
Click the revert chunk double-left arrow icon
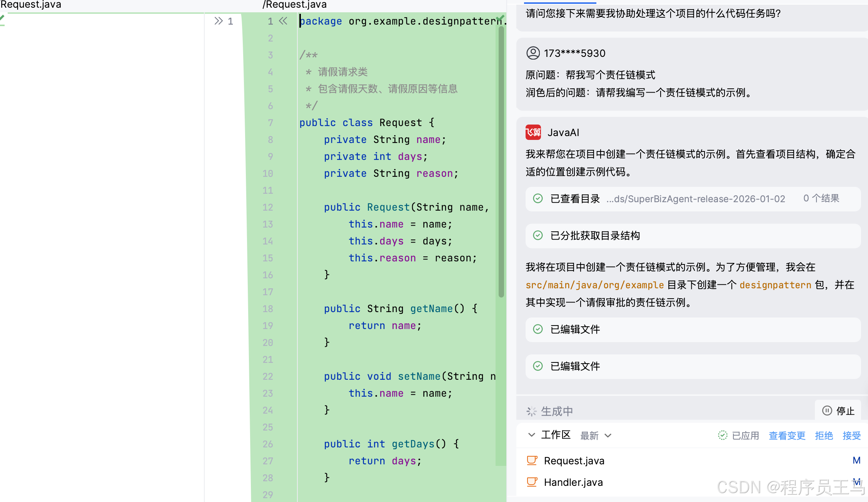pyautogui.click(x=283, y=21)
